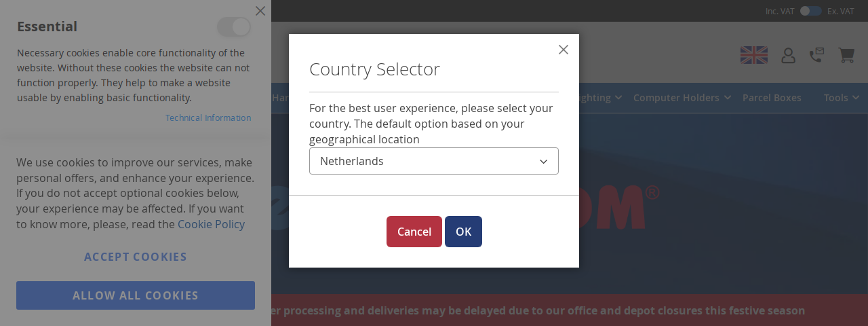The image size is (868, 326).
Task: Open the Technical Information link
Action: pos(208,117)
